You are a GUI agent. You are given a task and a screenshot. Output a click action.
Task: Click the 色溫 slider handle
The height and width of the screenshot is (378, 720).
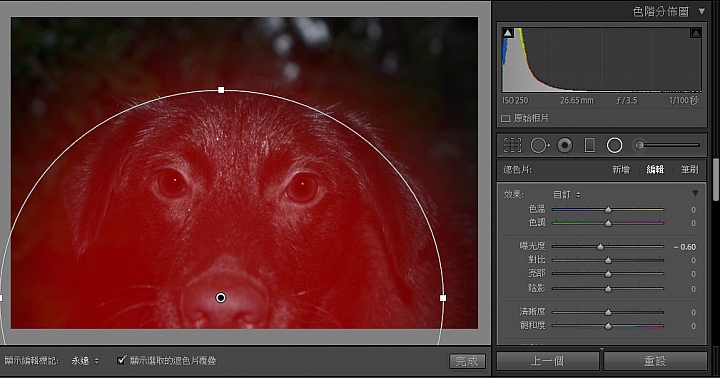[x=608, y=209]
